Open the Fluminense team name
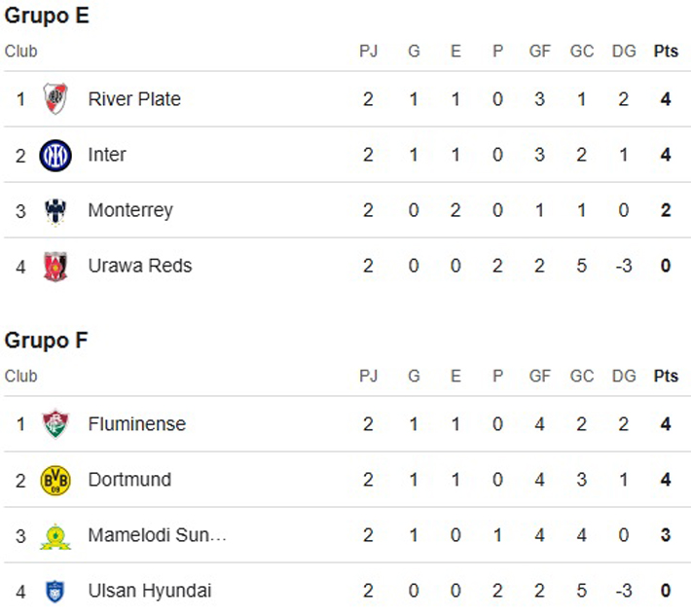This screenshot has height=616, width=691. click(137, 424)
